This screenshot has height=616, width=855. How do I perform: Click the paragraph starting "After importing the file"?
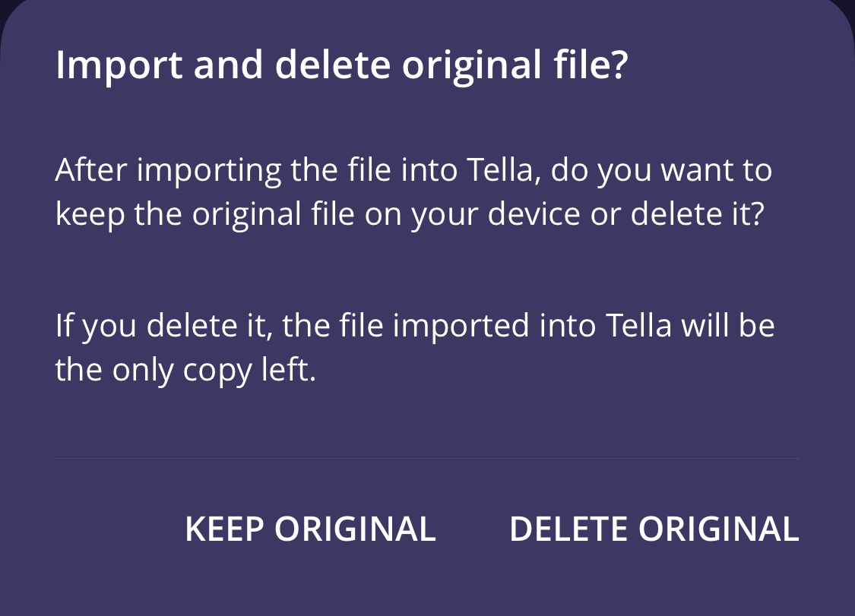coord(413,193)
